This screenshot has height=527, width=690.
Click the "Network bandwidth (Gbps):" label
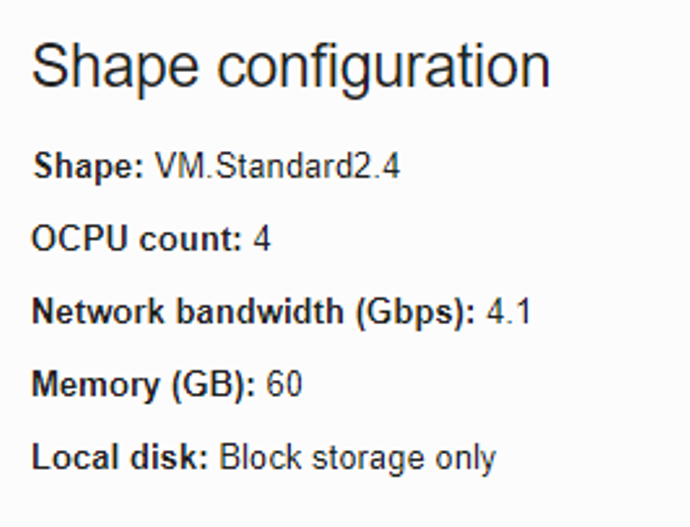pos(254,312)
